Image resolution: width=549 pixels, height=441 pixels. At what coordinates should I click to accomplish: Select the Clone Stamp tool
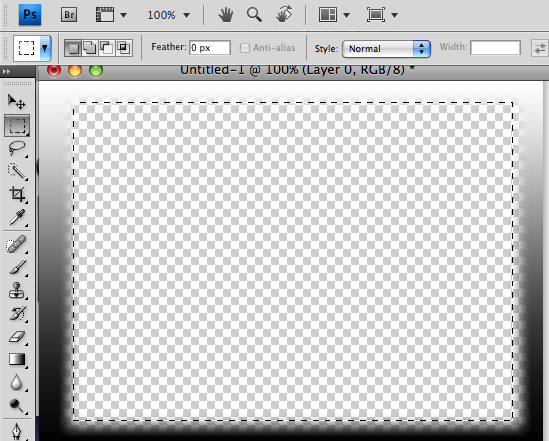tap(17, 291)
